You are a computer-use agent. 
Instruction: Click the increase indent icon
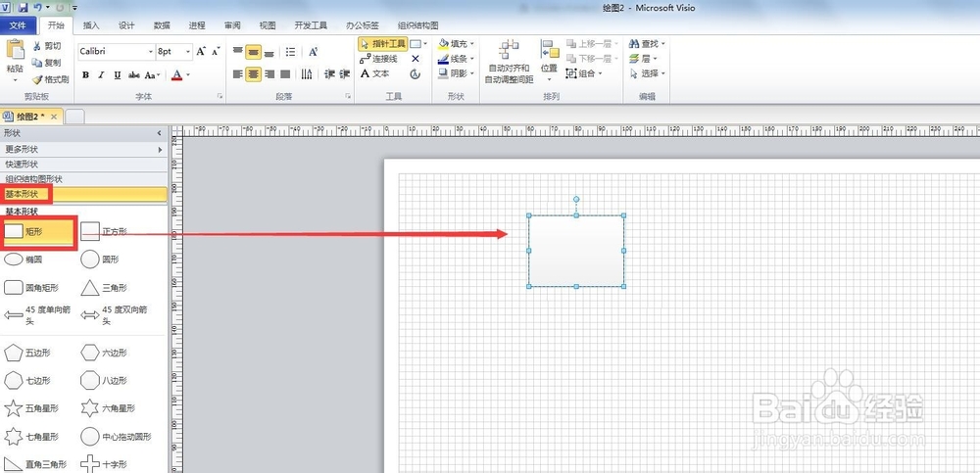pyautogui.click(x=344, y=74)
